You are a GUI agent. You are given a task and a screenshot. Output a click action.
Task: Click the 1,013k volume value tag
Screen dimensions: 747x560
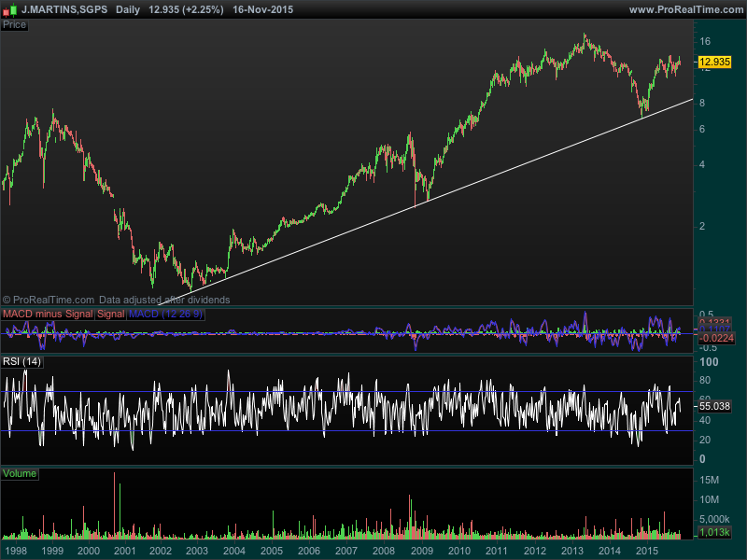coord(714,532)
